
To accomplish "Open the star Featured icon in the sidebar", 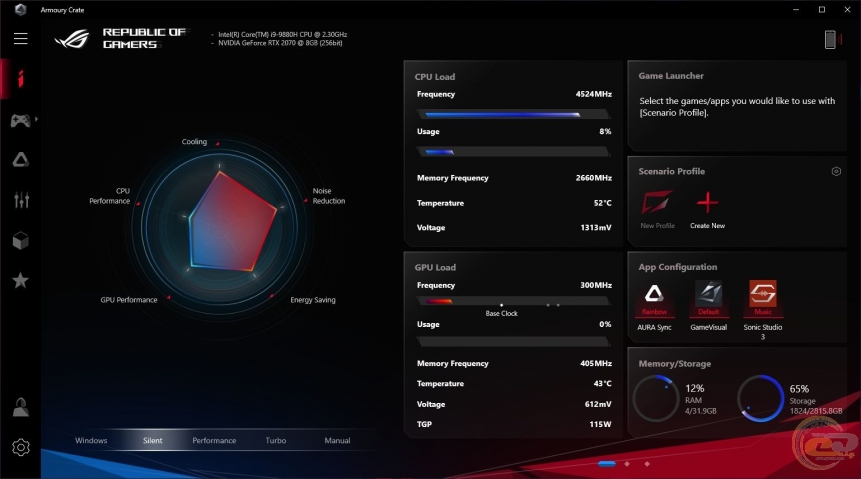I will click(x=20, y=281).
